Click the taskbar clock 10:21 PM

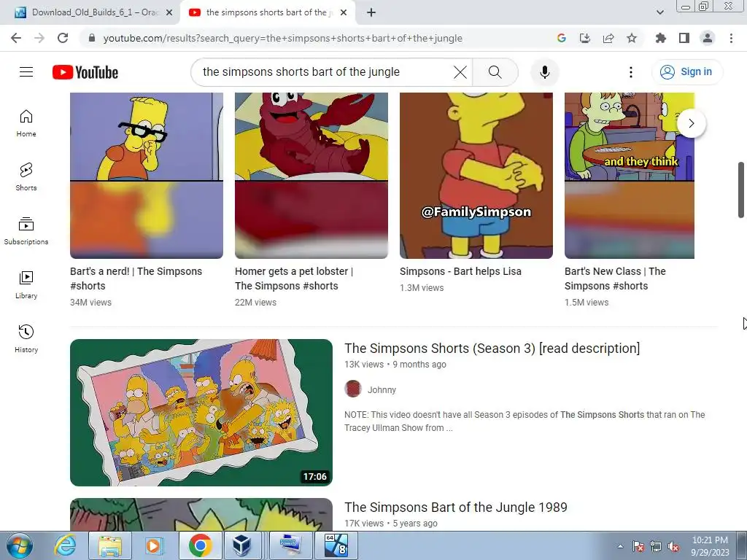710,545
